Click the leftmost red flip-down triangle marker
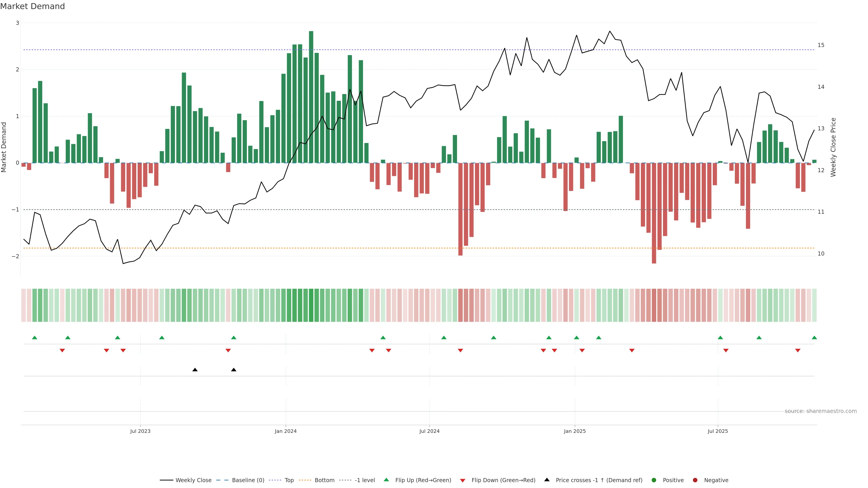The width and height of the screenshot is (868, 488). point(62,351)
